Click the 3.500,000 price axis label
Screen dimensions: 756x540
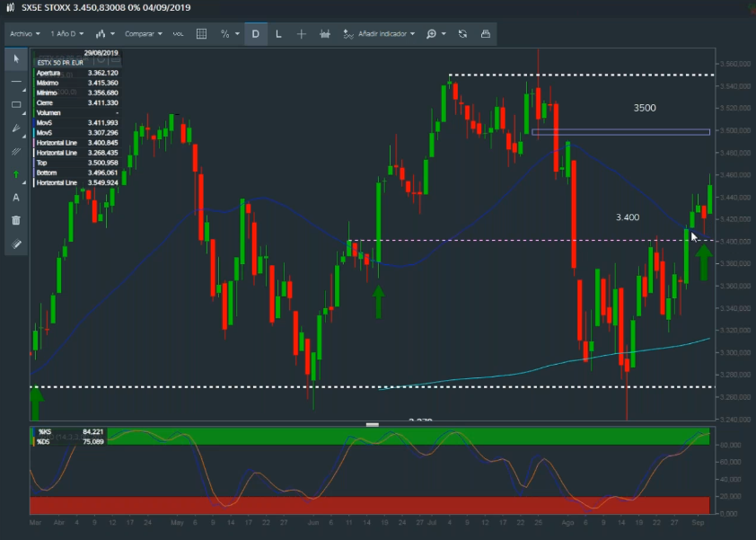(734, 130)
